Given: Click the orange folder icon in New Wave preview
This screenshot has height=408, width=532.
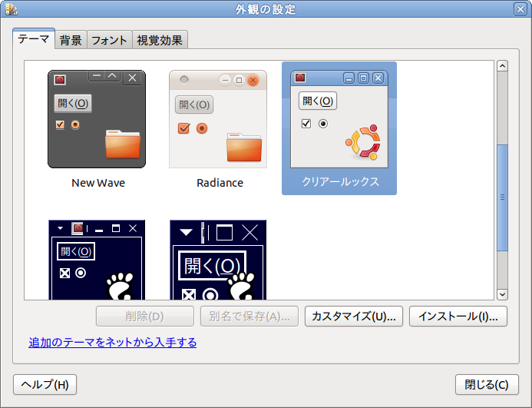Looking at the screenshot, I should click(x=123, y=144).
